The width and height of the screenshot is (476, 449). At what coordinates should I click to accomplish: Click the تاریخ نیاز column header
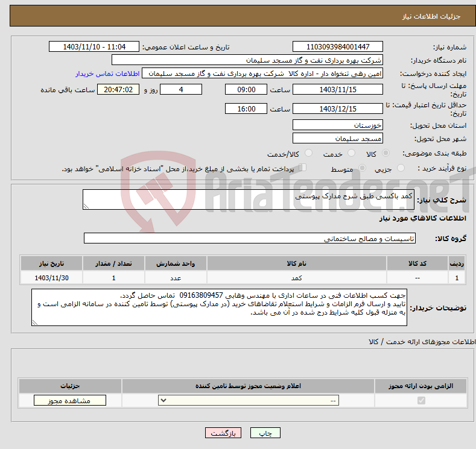coord(52,263)
